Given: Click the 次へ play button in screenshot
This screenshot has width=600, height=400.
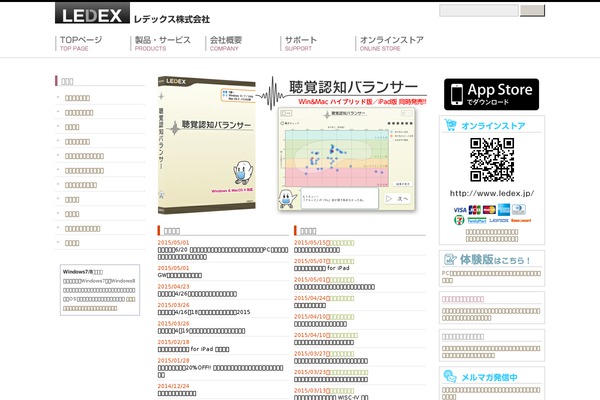Looking at the screenshot, I should [x=397, y=199].
